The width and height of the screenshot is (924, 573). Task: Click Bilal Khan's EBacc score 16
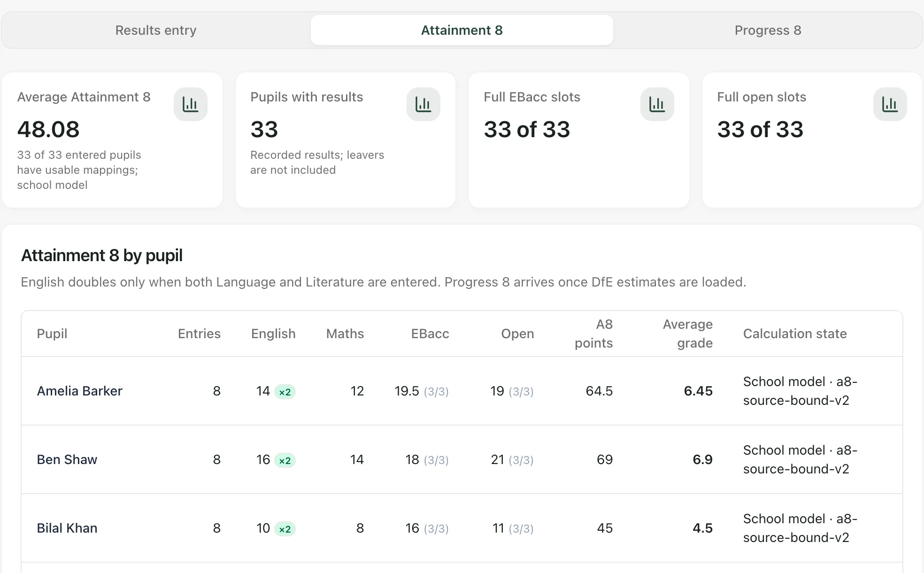point(412,528)
